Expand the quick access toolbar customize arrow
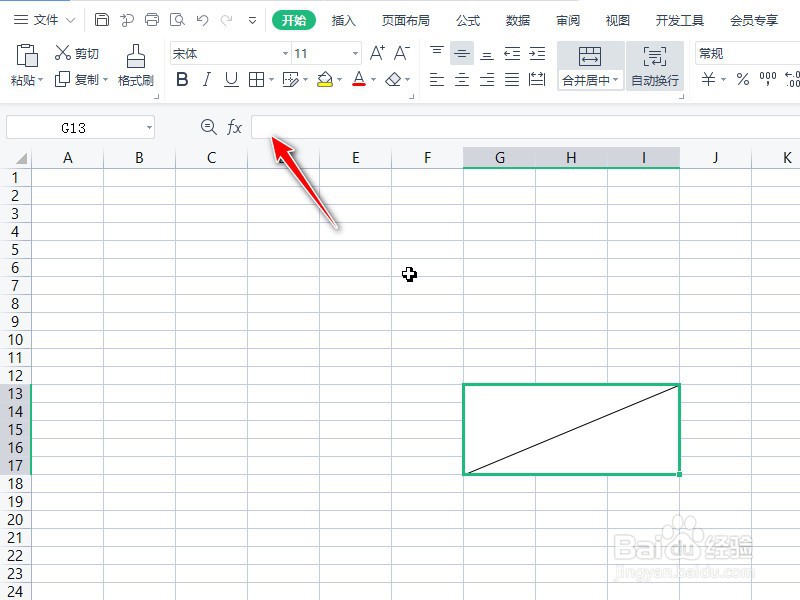 pyautogui.click(x=252, y=20)
